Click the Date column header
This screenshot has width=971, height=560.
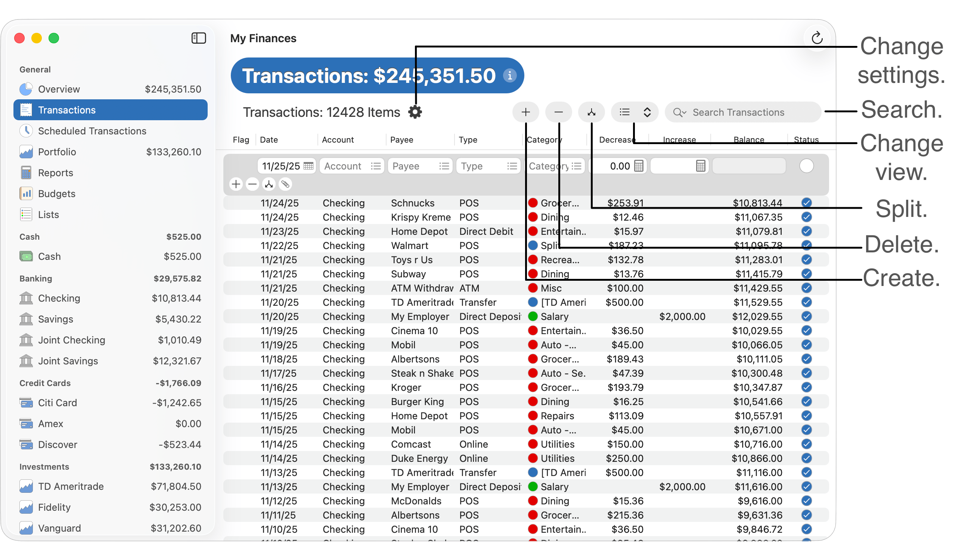pyautogui.click(x=269, y=140)
